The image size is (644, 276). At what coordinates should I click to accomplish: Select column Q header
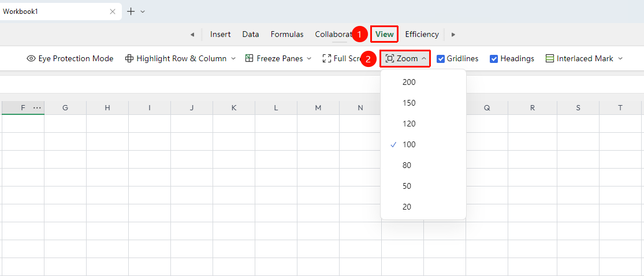(487, 108)
